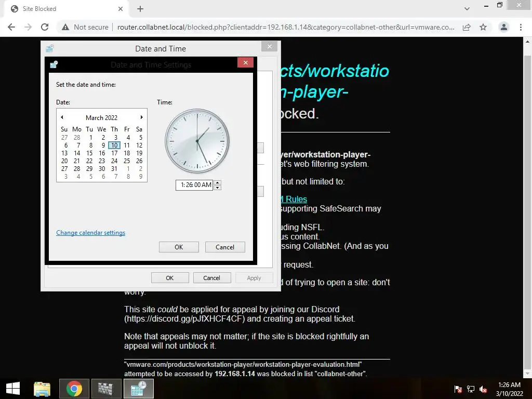Open a new browser tab

click(x=140, y=9)
